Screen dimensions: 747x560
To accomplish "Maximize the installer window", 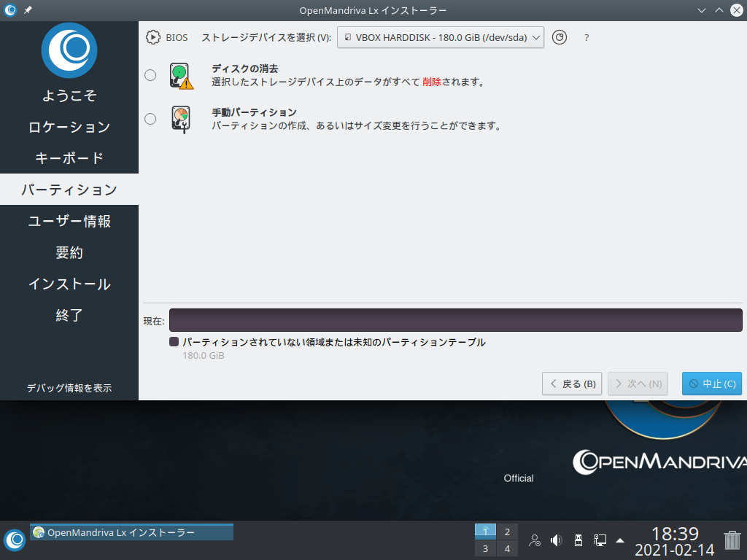I will (x=719, y=10).
